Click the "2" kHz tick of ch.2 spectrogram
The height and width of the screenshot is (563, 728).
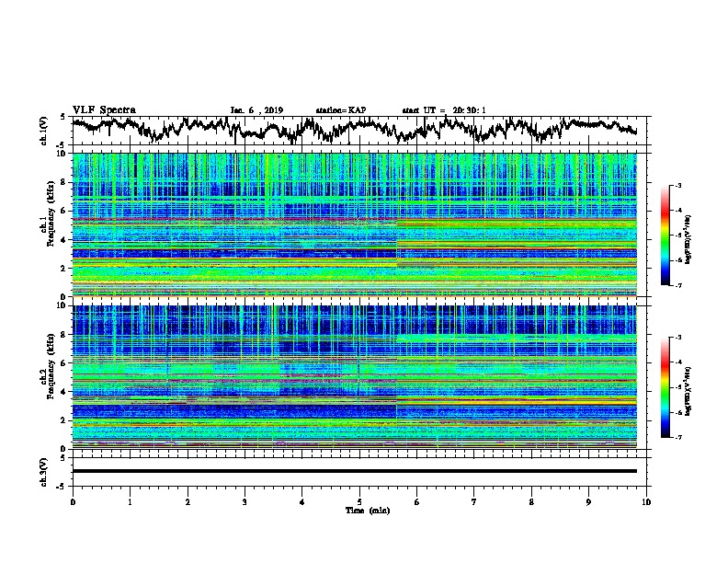coord(64,420)
